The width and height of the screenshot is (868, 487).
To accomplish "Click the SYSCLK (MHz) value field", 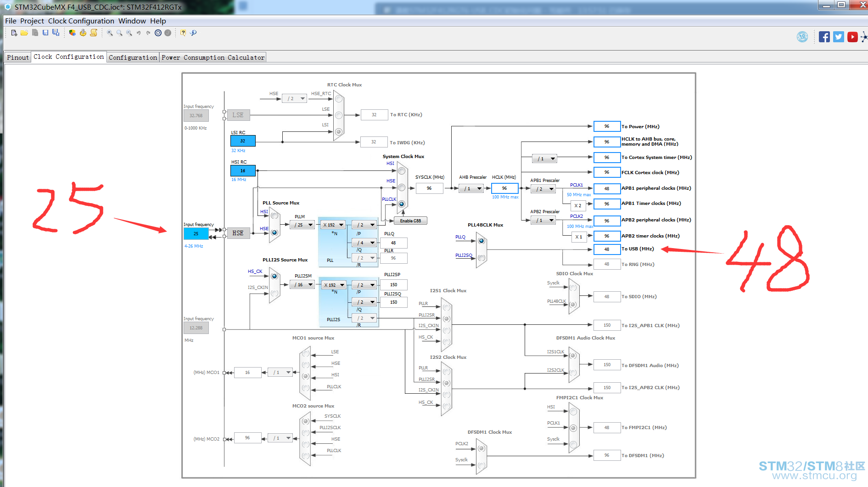I will coord(429,188).
